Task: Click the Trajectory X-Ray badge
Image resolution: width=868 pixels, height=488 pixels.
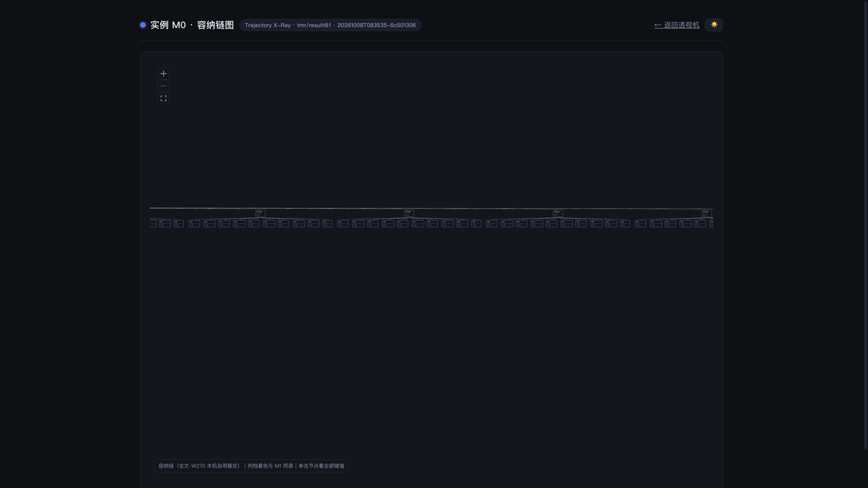Action: (x=330, y=25)
